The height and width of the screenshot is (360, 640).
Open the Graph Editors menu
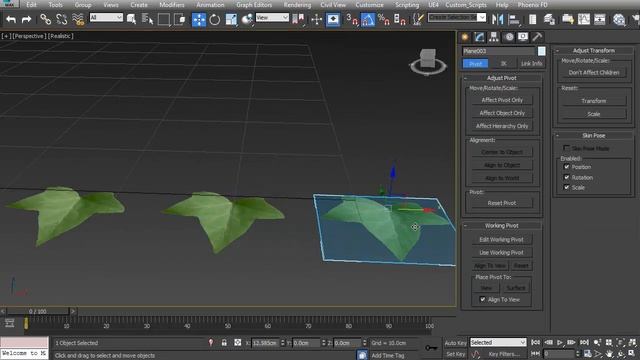pyautogui.click(x=254, y=5)
